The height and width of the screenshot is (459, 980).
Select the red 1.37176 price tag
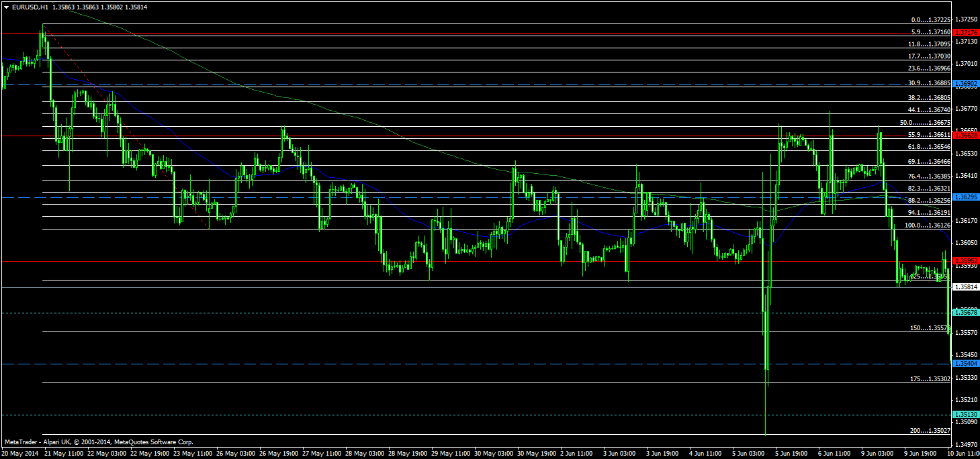tap(966, 32)
